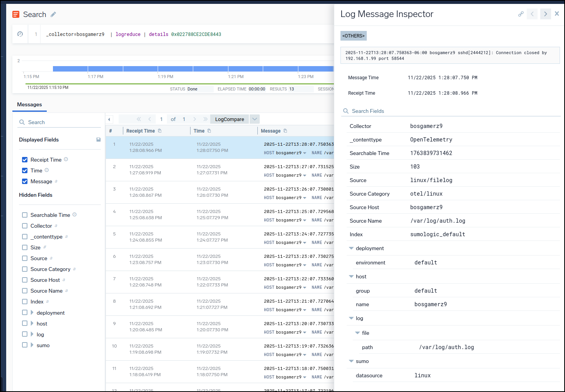
Task: Click the 1:19 PM histogram bar
Action: (175, 69)
